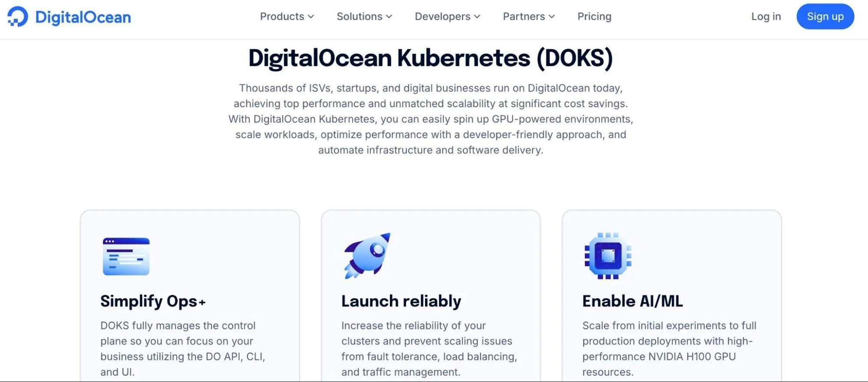Select the Launch reliably card heading

401,301
